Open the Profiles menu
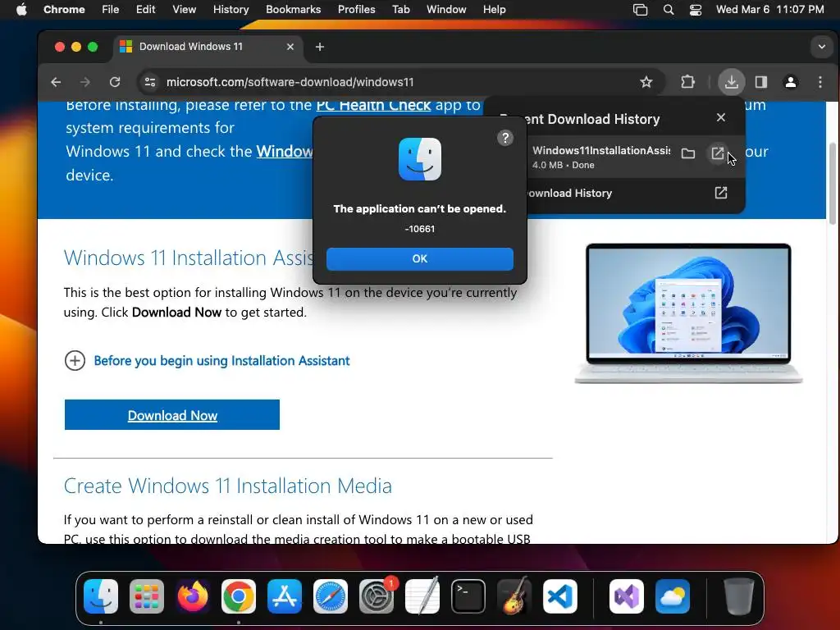 pyautogui.click(x=356, y=9)
